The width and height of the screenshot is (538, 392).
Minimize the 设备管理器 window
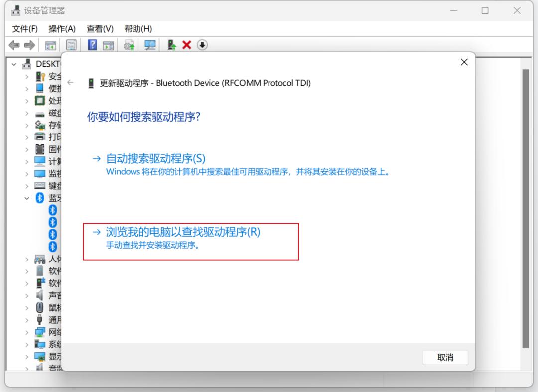coord(454,10)
